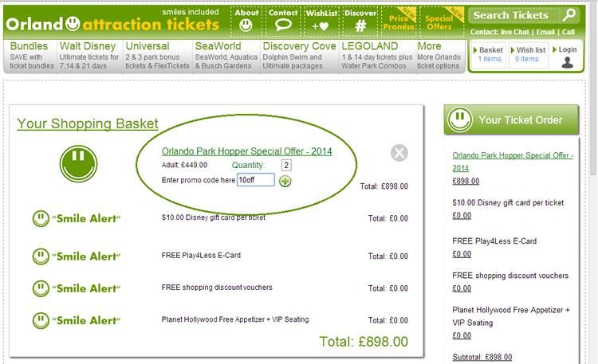Click £898.00 price link in ticket order

(466, 181)
